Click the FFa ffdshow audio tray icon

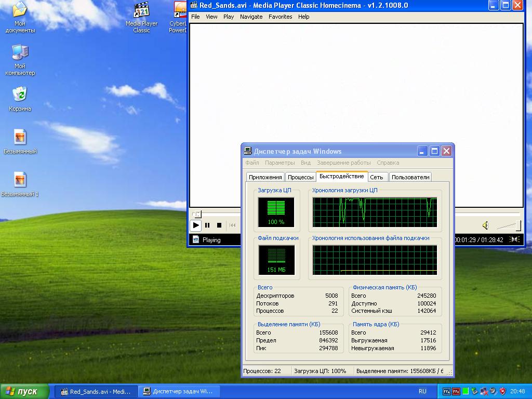[447, 392]
